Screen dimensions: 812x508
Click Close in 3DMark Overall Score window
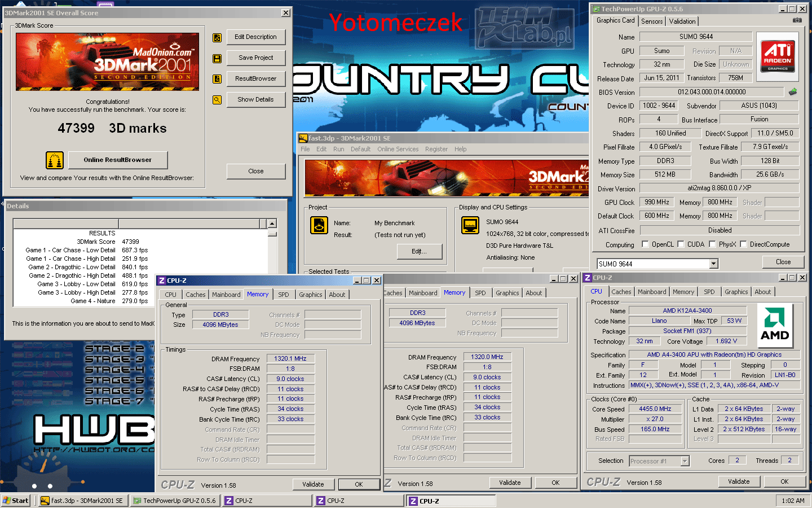pyautogui.click(x=256, y=172)
